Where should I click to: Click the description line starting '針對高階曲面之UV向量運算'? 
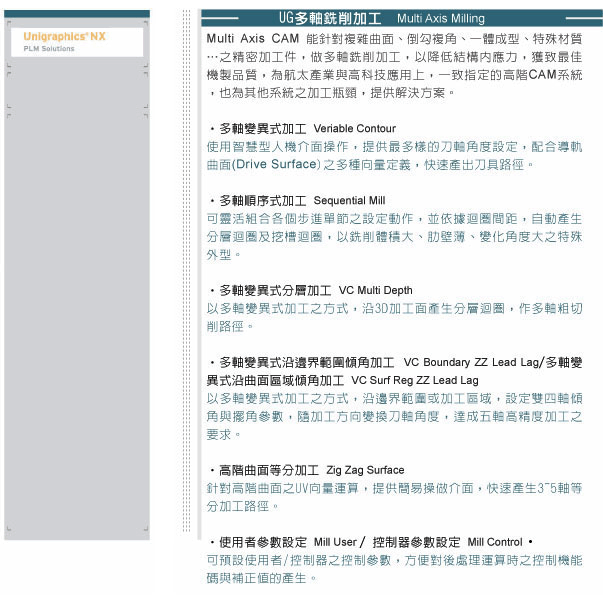[x=394, y=488]
